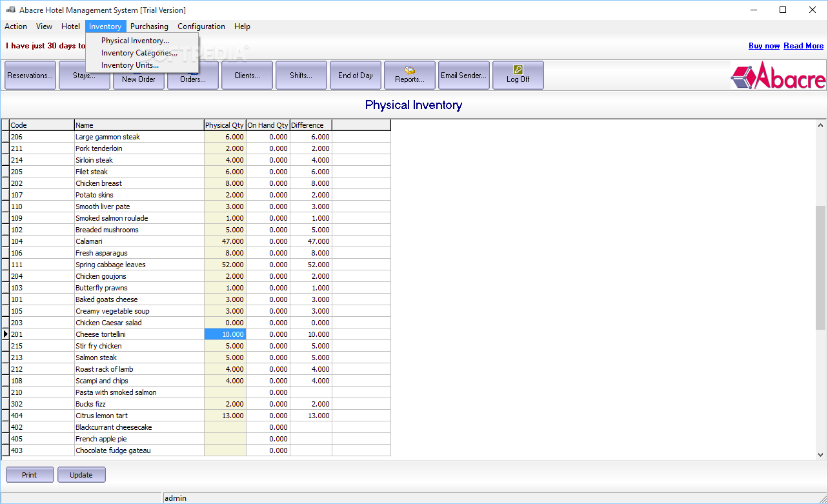Screen dimensions: 828x504
Task: Click the row selector for Calamari
Action: point(5,241)
